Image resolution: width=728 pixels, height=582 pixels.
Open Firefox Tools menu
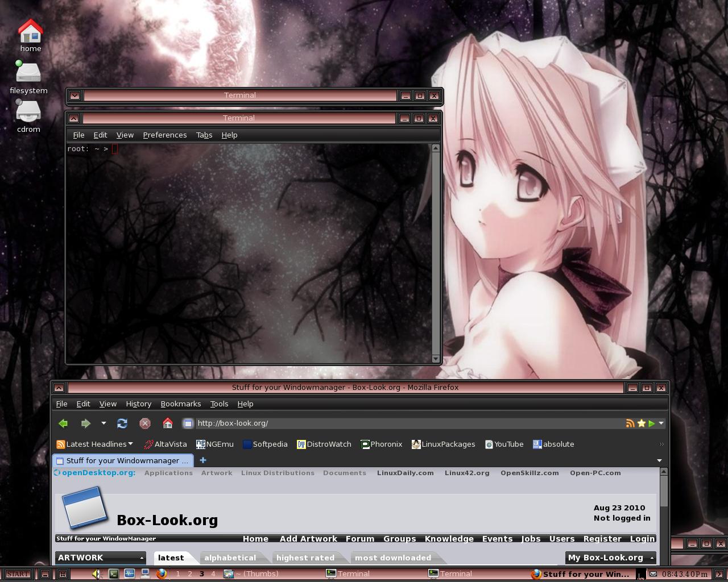[x=219, y=404]
